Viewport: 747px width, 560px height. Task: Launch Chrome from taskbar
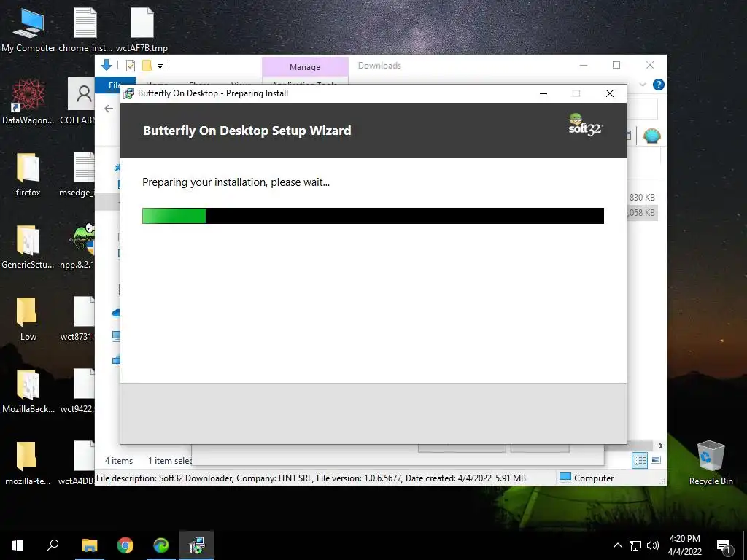(125, 545)
